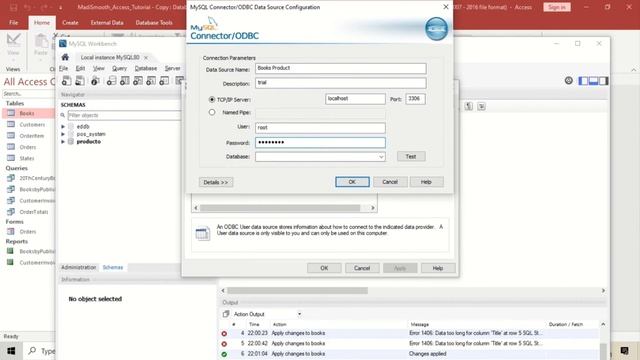Open Workbench Query menu
This screenshot has height=360, width=640.
point(120,68)
